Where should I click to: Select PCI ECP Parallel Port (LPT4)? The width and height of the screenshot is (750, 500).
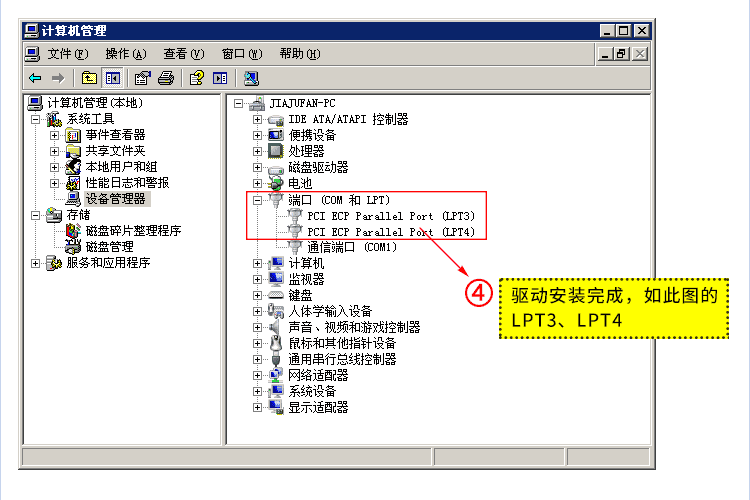pos(391,232)
